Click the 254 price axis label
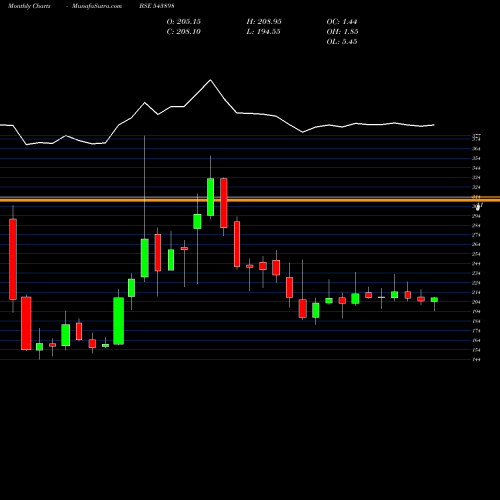 click(476, 254)
